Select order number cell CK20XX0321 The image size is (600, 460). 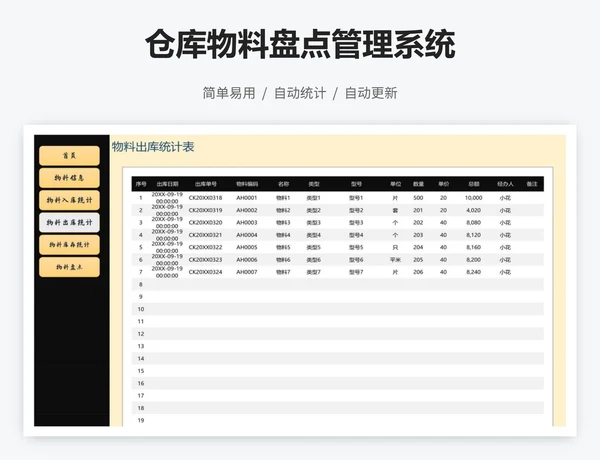click(205, 235)
